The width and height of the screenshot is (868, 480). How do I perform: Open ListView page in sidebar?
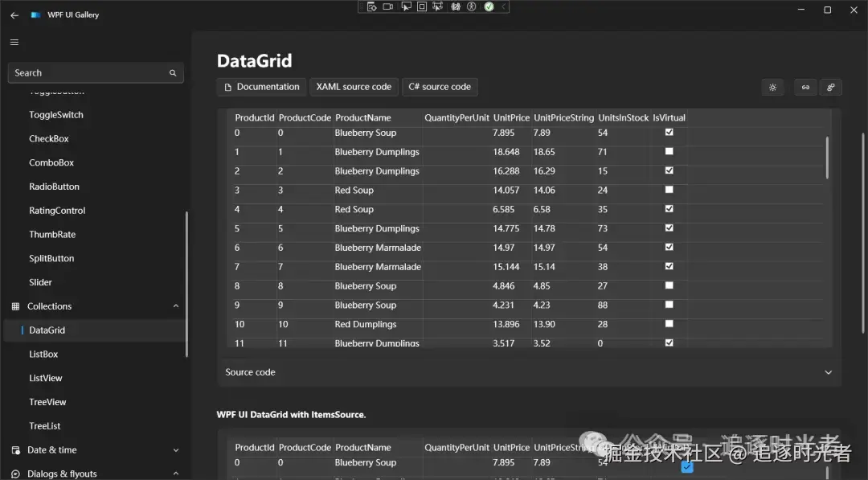pyautogui.click(x=45, y=378)
